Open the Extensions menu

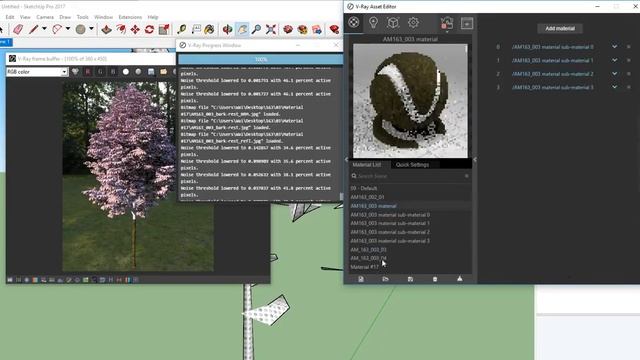click(130, 17)
